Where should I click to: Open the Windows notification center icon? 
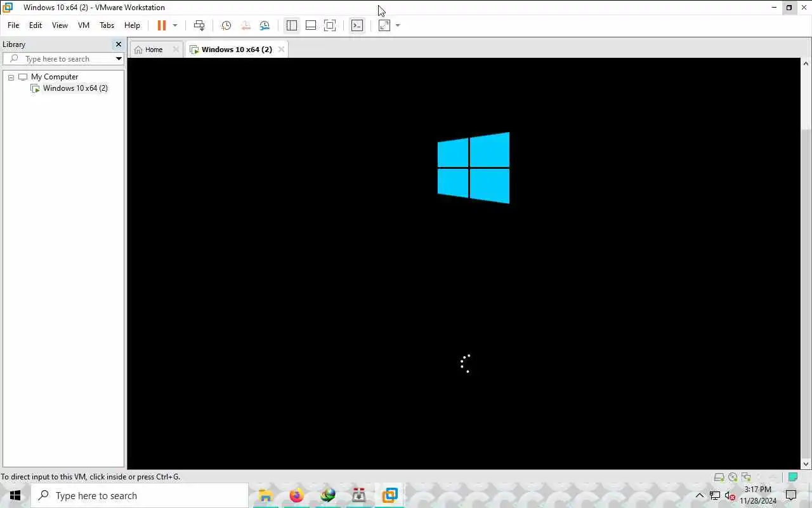[791, 495]
